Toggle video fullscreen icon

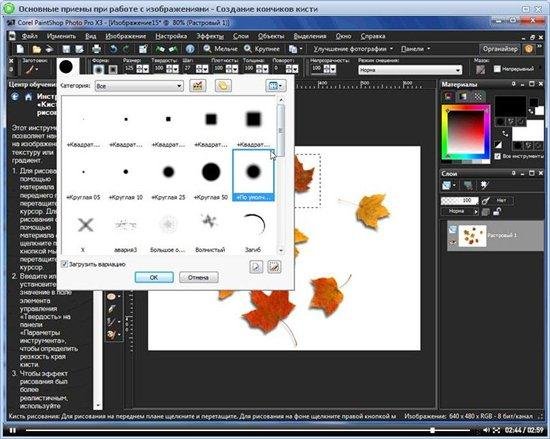(x=497, y=430)
